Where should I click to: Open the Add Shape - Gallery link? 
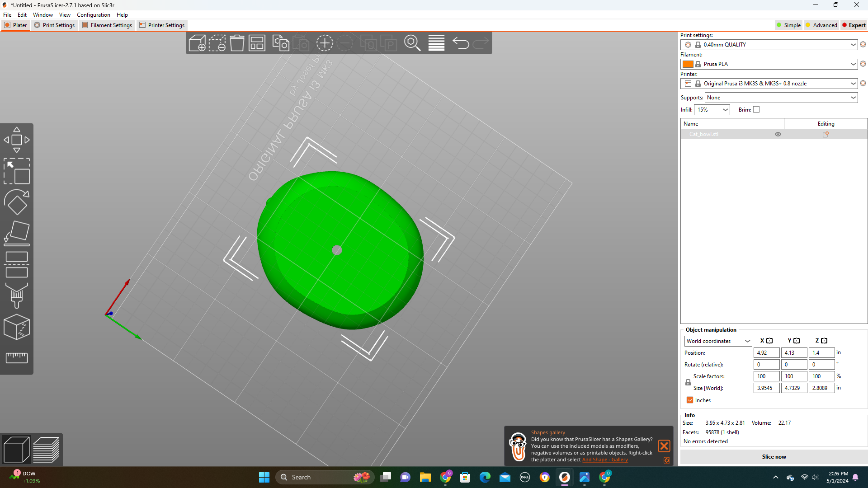coord(605,460)
